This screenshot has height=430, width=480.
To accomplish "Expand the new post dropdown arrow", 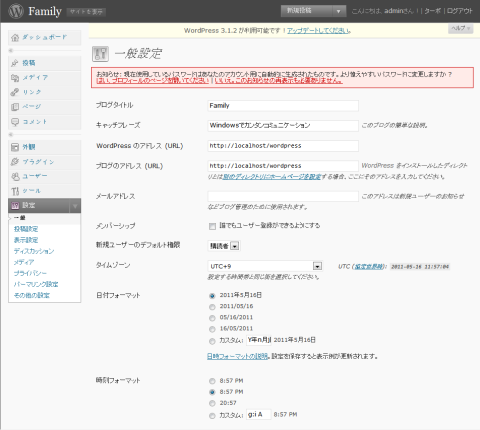I will [338, 11].
